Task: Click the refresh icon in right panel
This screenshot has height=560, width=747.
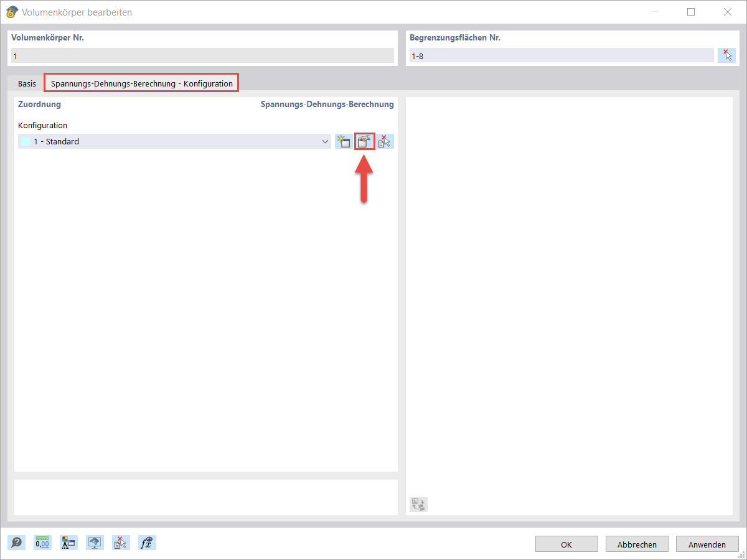Action: coord(419,505)
